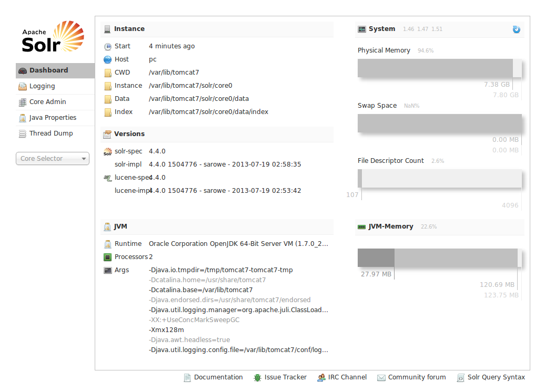Click the JVM-Memory usage bar
Image resolution: width=545 pixels, height=392 pixels.
pos(440,257)
